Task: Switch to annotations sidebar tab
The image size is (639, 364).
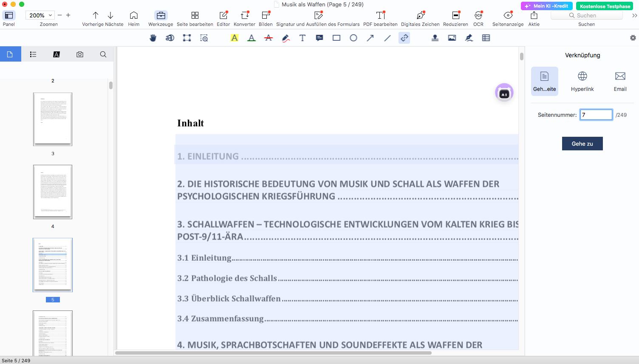Action: 57,54
